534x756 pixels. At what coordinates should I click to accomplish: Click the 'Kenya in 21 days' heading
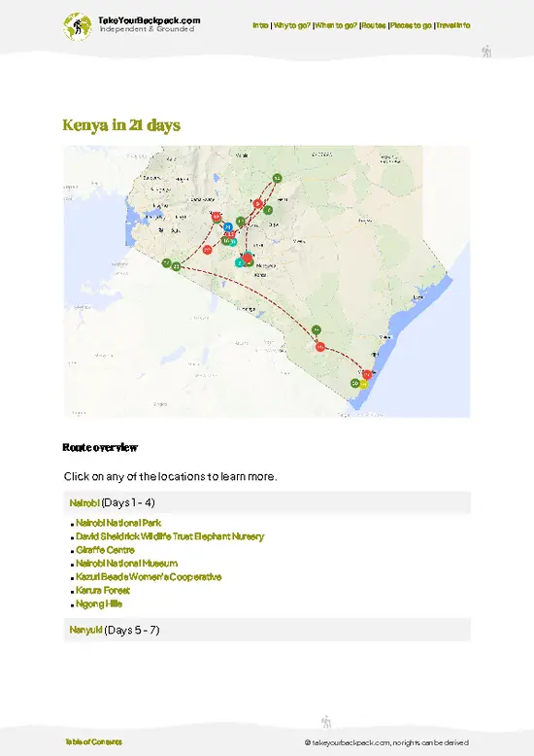pyautogui.click(x=121, y=125)
